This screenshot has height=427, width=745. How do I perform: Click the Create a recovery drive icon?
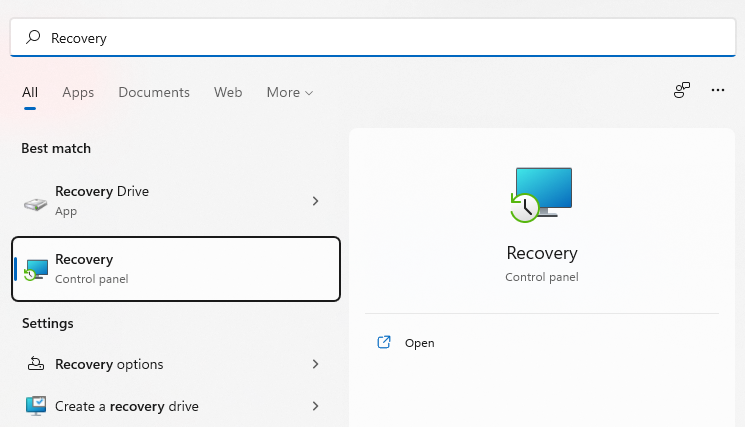tap(36, 406)
